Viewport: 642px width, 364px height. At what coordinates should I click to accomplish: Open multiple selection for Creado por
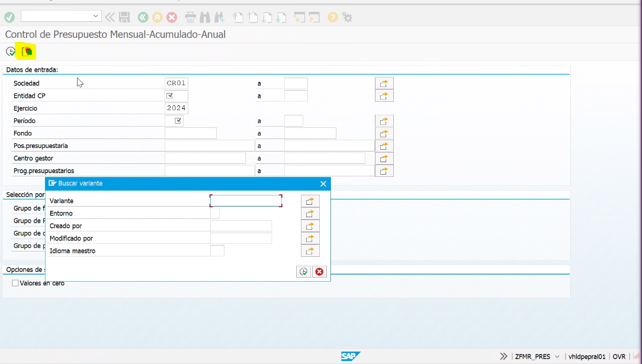(310, 226)
